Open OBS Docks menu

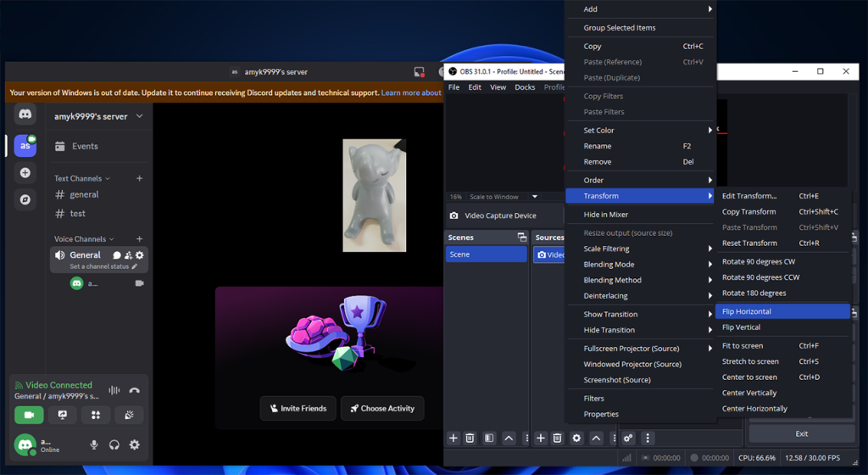click(525, 87)
